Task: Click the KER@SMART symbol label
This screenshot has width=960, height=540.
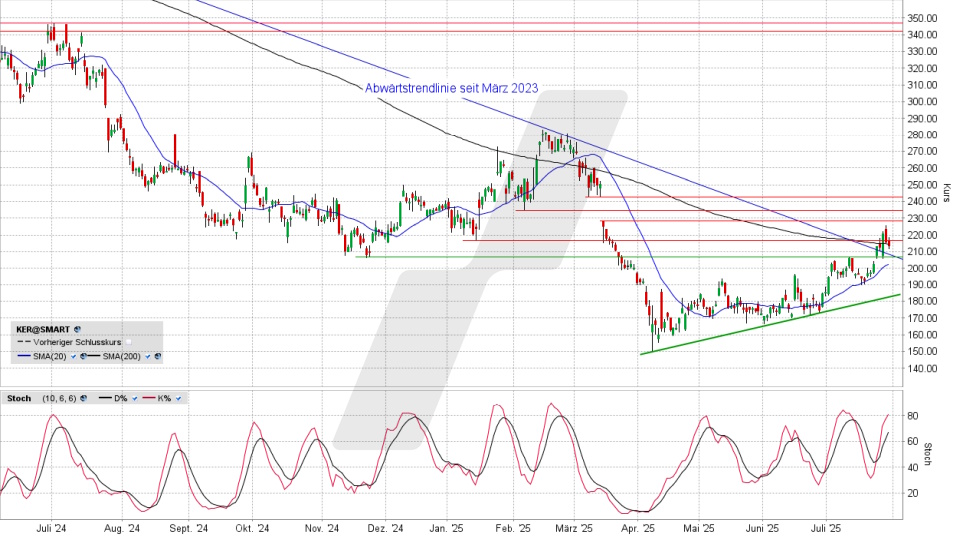Action: (x=43, y=329)
